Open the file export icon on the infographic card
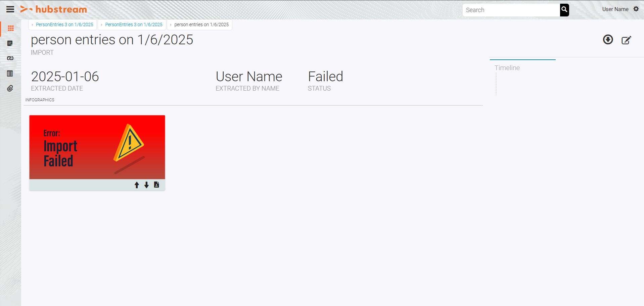The width and height of the screenshot is (644, 306). 156,185
